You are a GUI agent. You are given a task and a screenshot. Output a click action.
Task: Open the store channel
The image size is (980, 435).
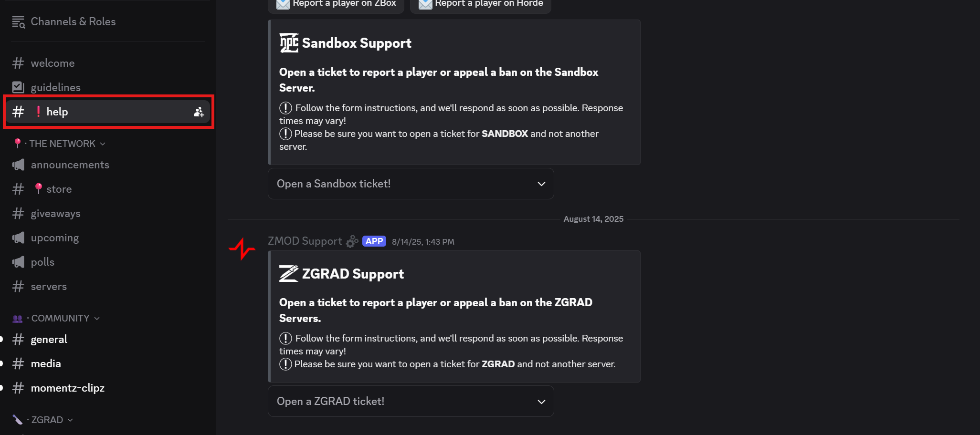click(59, 189)
